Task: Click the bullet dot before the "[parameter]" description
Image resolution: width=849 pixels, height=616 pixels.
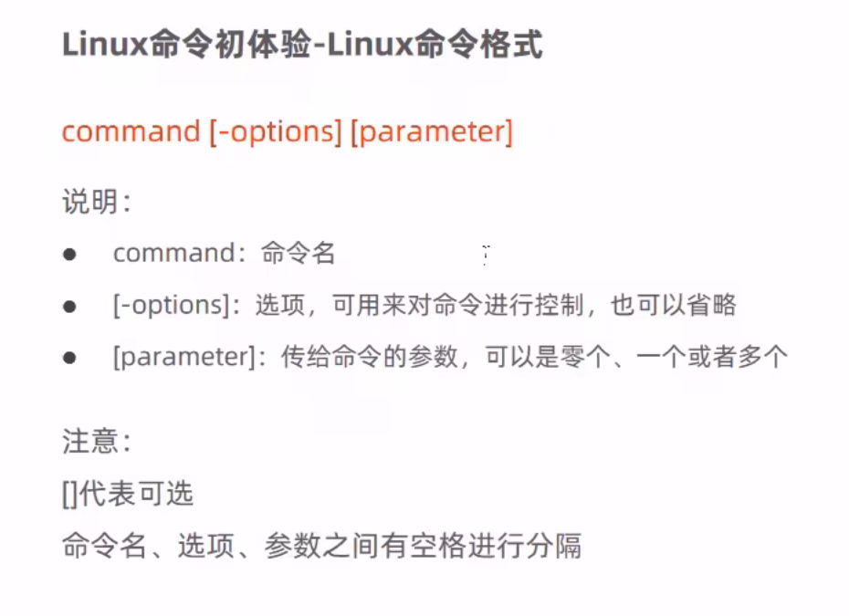Action: pos(69,358)
